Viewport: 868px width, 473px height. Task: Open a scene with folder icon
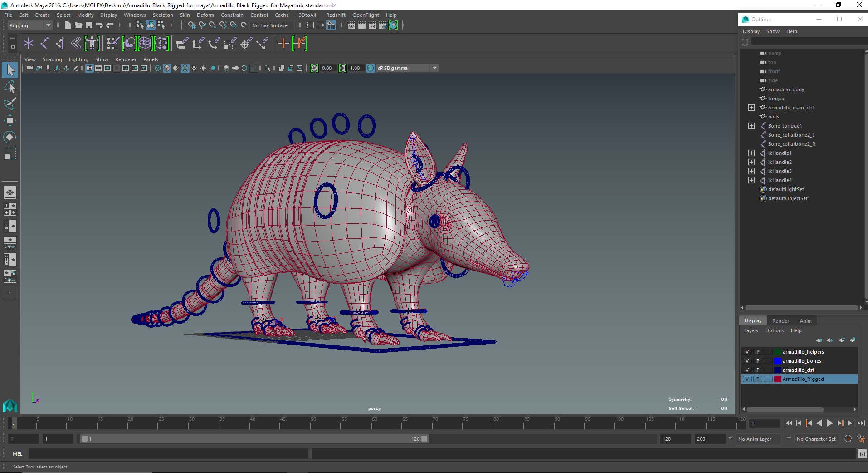coord(78,25)
